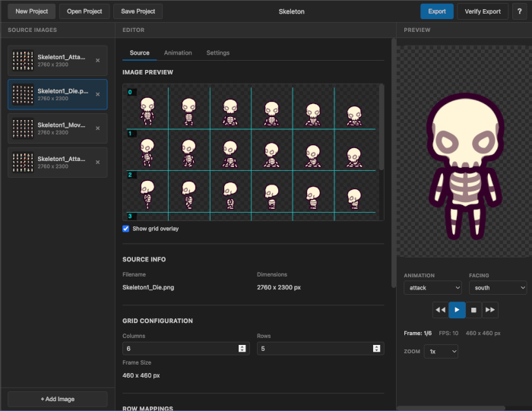
Task: Click the image preview vertical scrollbar
Action: pos(382,127)
